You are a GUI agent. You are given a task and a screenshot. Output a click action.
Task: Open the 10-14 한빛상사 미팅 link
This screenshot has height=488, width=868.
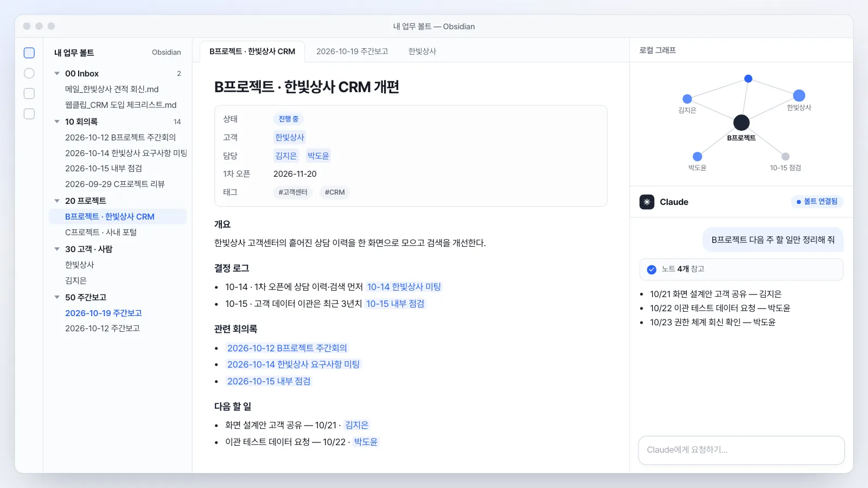click(404, 287)
